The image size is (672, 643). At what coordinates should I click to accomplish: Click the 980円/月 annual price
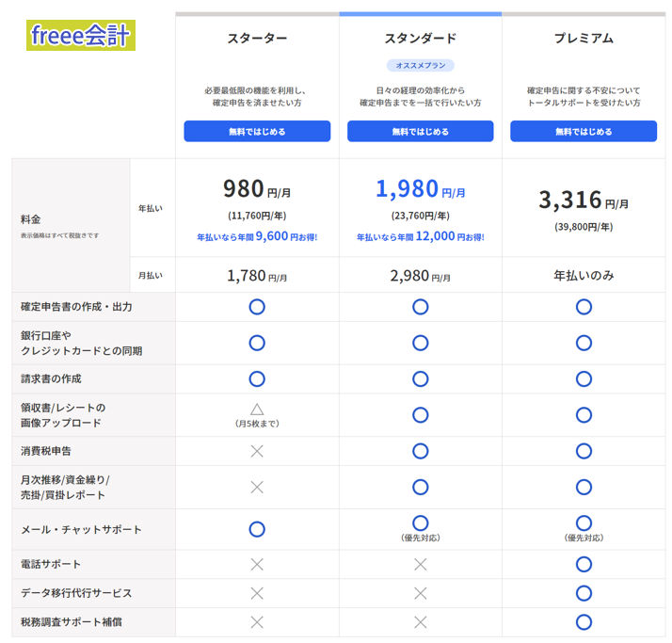(257, 189)
